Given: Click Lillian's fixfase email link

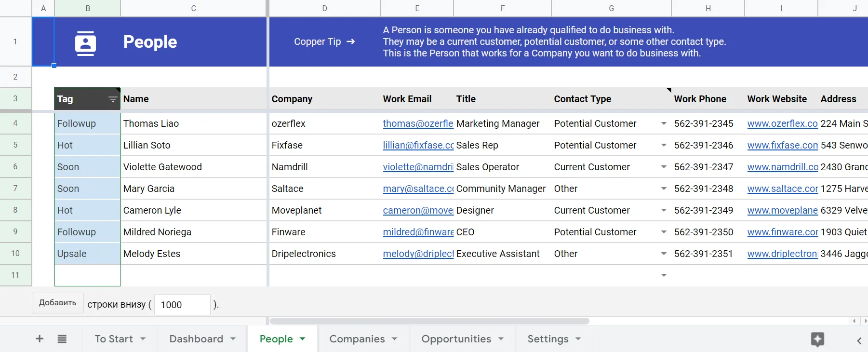Looking at the screenshot, I should (x=418, y=145).
